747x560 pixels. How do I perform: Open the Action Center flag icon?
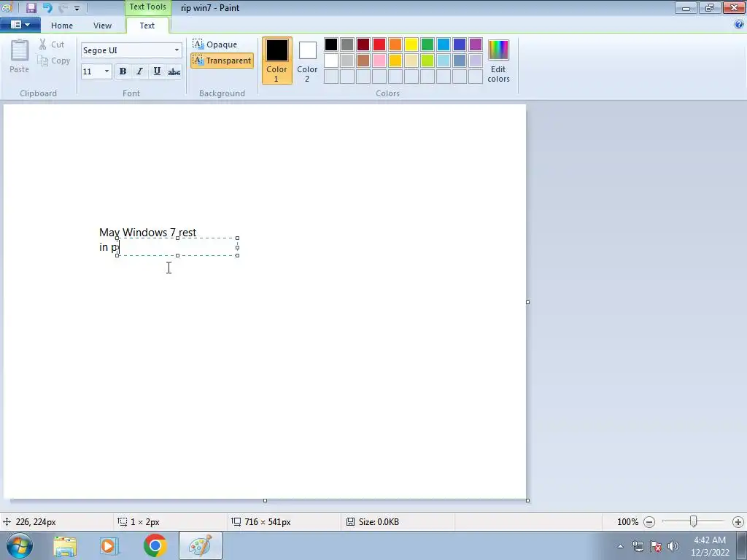point(656,546)
